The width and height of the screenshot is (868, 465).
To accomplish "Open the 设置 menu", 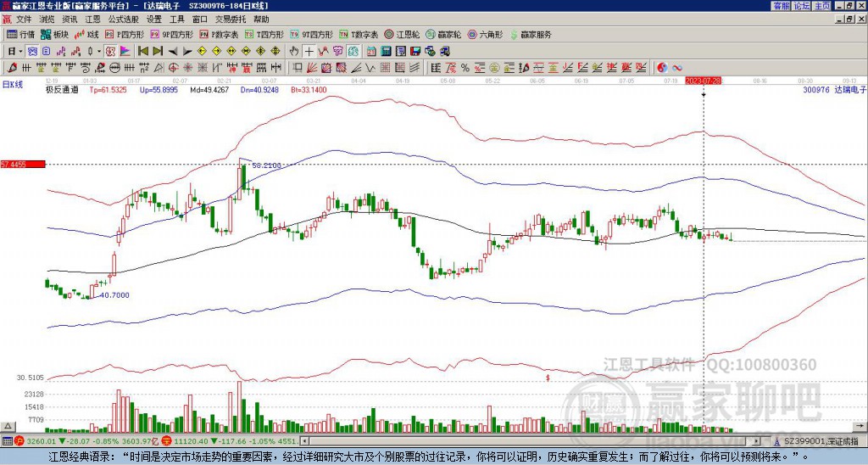I will tap(154, 20).
